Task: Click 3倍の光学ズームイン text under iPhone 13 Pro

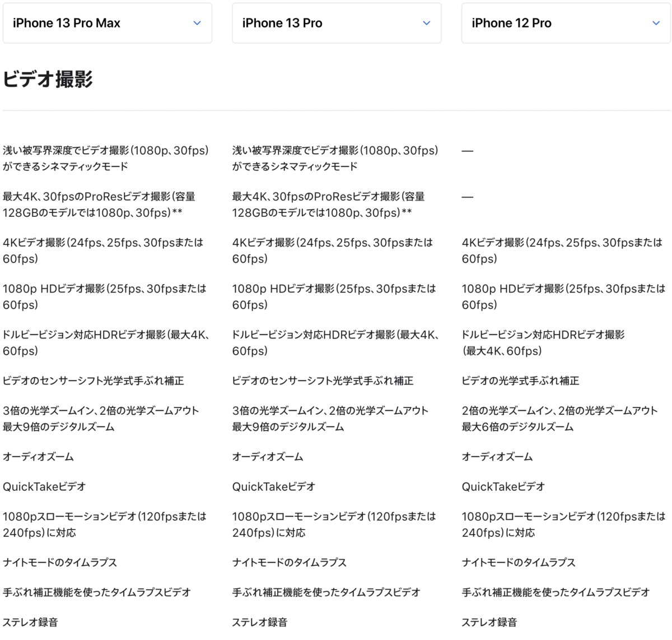Action: point(331,419)
